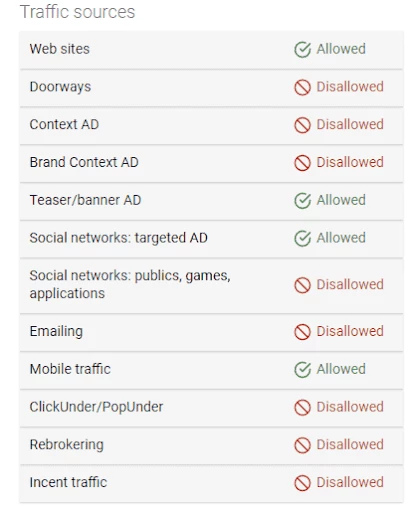Select the Social networks: publics, games, applications label
The width and height of the screenshot is (416, 512).
(x=130, y=284)
